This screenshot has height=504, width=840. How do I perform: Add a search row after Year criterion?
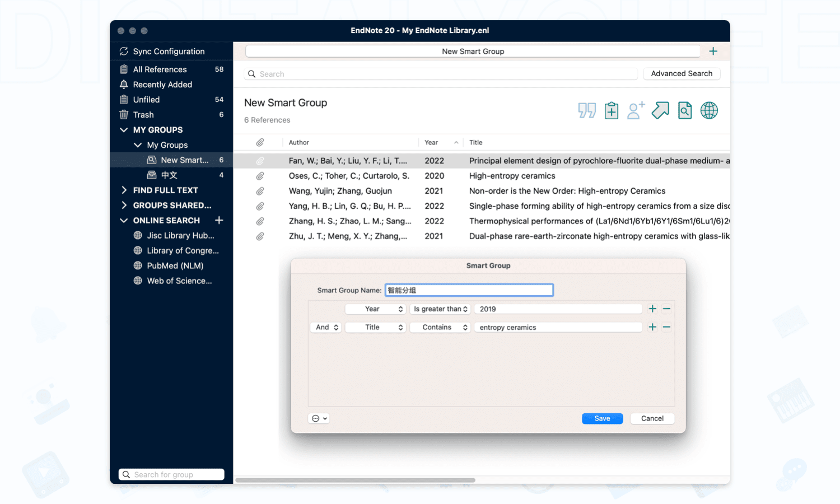click(x=652, y=309)
